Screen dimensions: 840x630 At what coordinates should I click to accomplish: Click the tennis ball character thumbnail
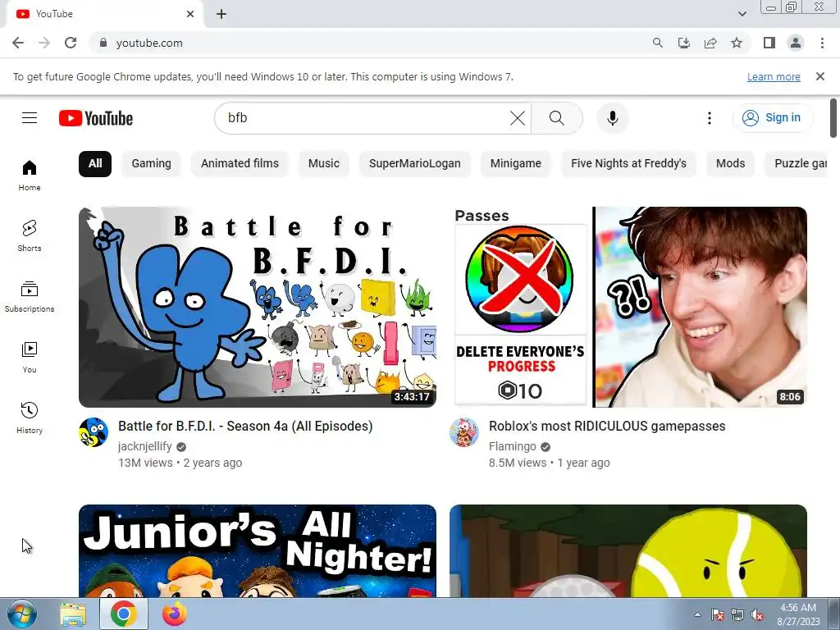click(x=628, y=550)
